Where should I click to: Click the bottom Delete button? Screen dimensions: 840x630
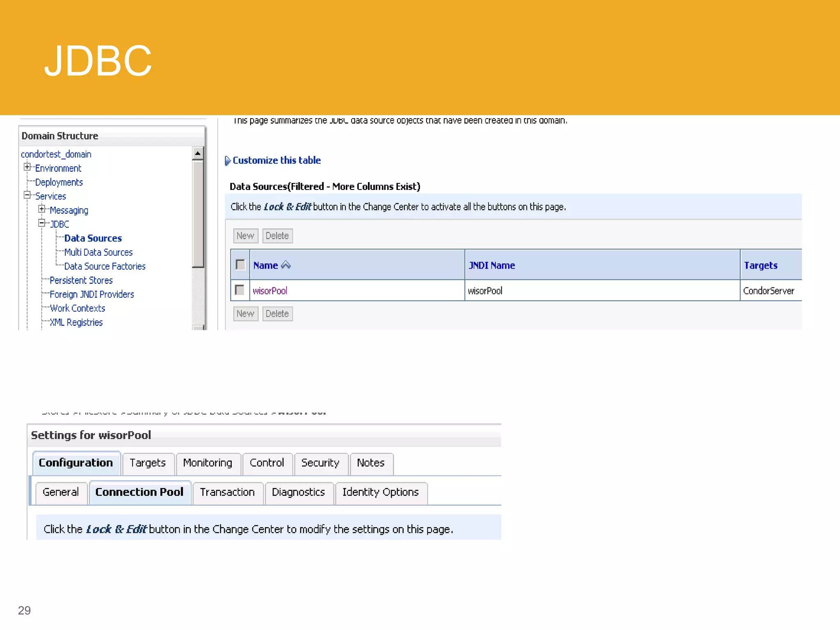[278, 314]
